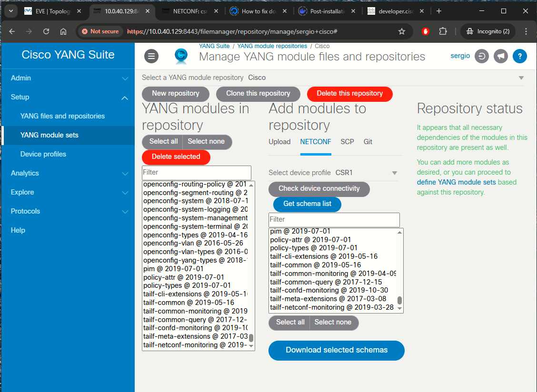Expand the Admin sidebar section
The image size is (537, 392).
[x=68, y=78]
